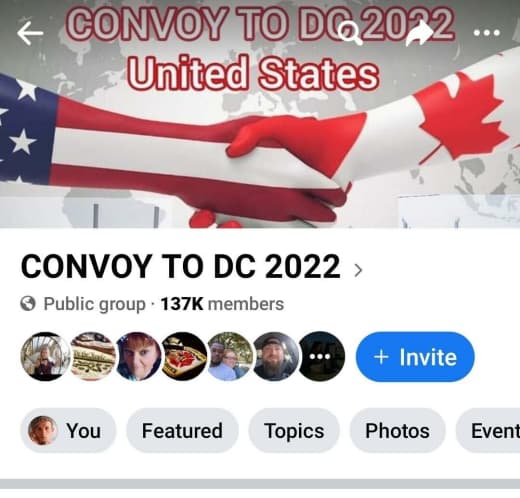Switch to the Featured tab
The width and height of the screenshot is (520, 498).
click(x=182, y=430)
